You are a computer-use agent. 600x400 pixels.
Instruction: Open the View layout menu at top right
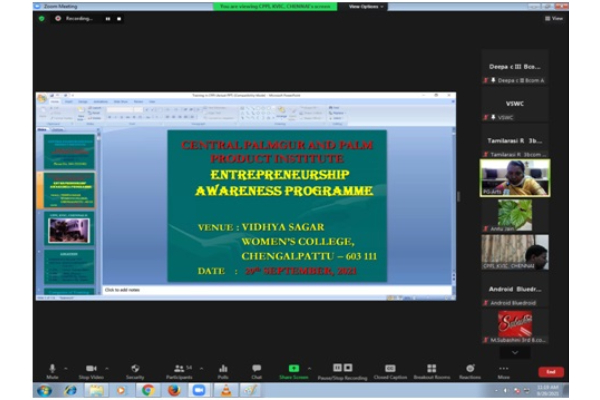coord(553,18)
